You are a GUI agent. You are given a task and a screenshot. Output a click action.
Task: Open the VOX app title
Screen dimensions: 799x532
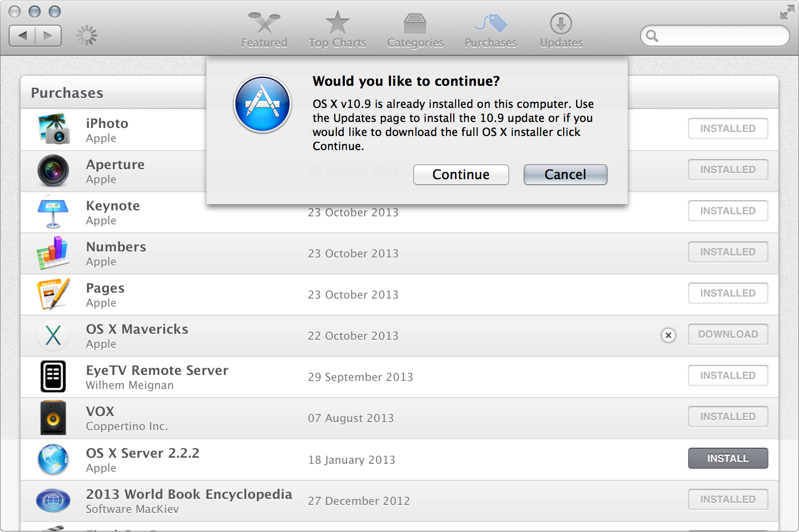coord(100,412)
